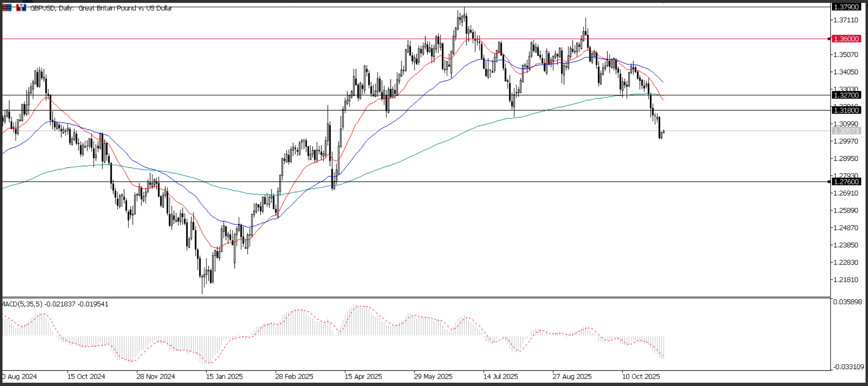Open the MACD(5,35,5) indicator label

click(27, 304)
